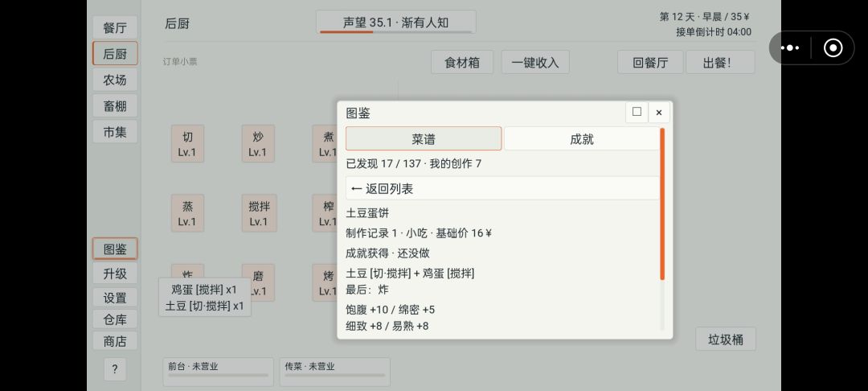The image size is (868, 391).
Task: Select the 搅拌 Lv.1 station
Action: point(259,213)
